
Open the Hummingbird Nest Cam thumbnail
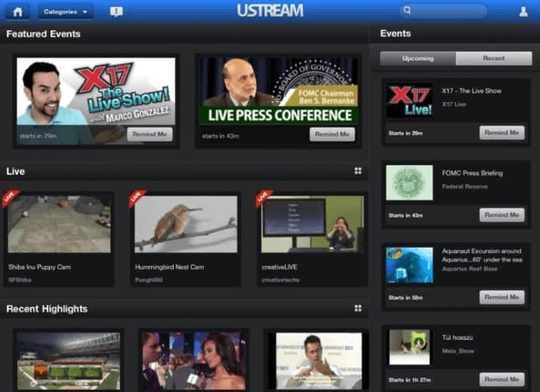tap(186, 224)
